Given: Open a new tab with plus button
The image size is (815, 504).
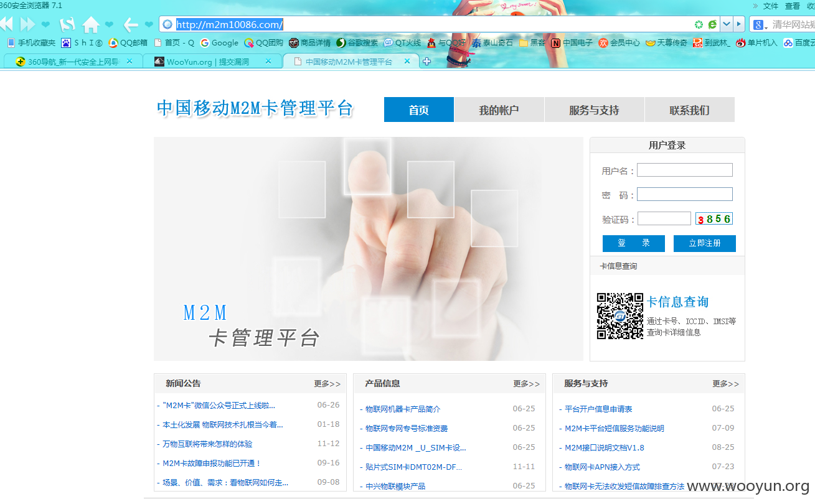Looking at the screenshot, I should pyautogui.click(x=426, y=62).
